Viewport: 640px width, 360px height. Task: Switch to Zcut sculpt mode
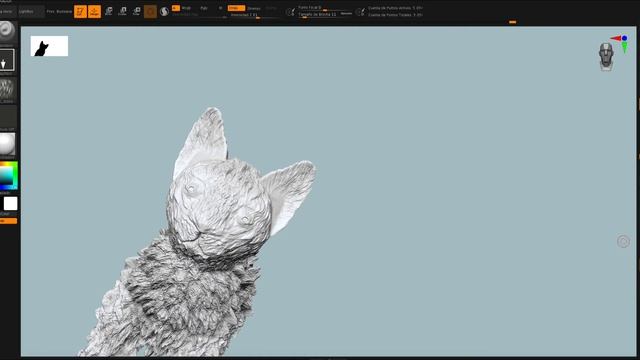271,8
